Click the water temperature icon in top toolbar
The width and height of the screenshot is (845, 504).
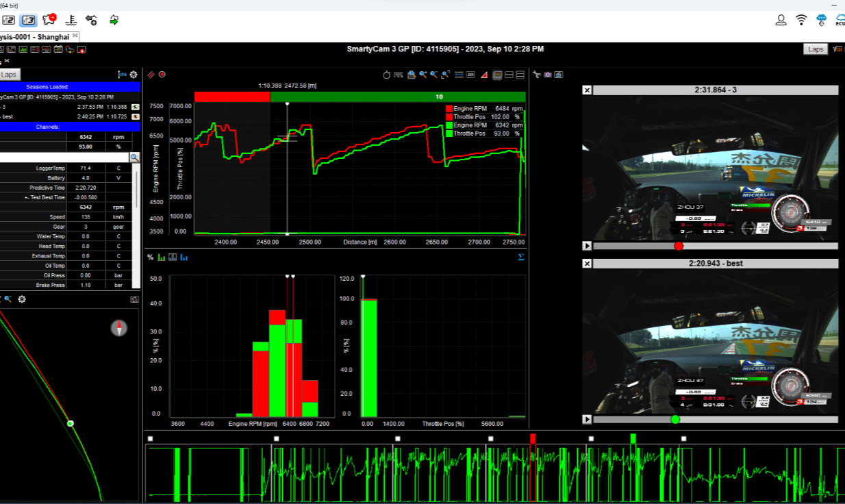pyautogui.click(x=69, y=20)
